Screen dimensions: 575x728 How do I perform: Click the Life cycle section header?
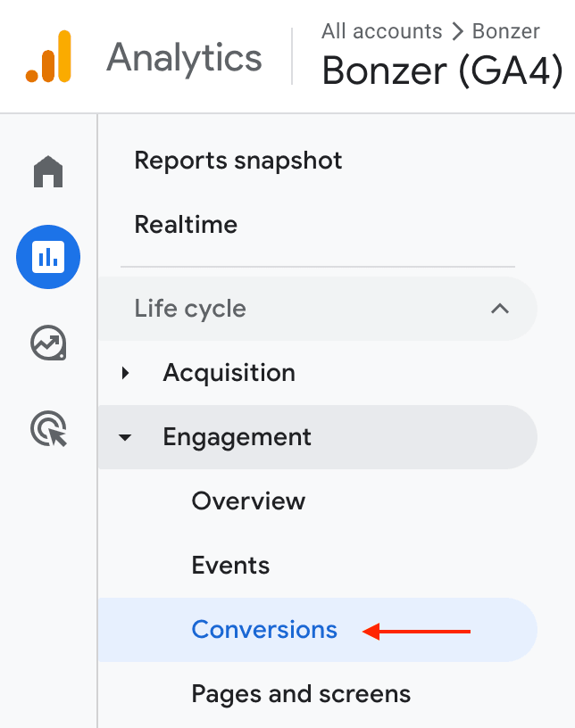318,309
